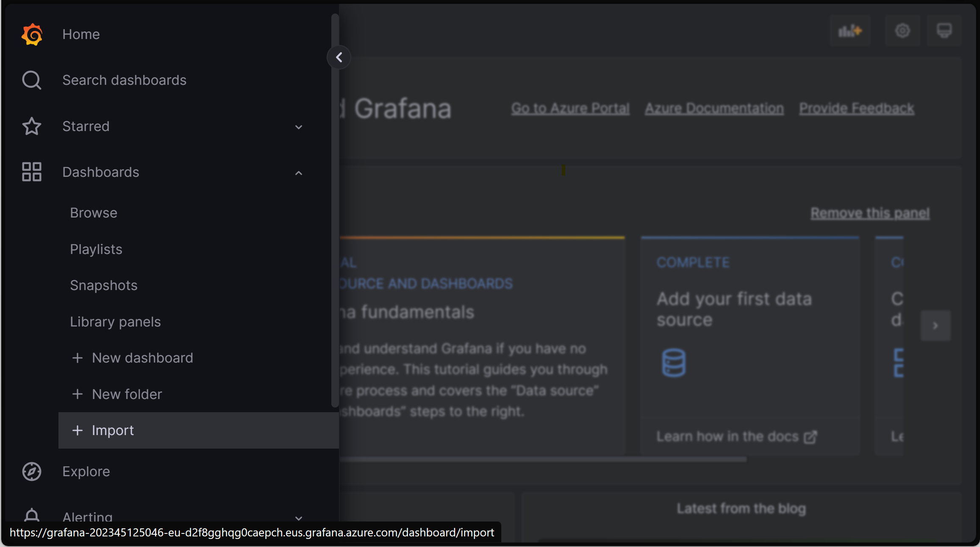Click the Alerting bell icon

pyautogui.click(x=31, y=515)
